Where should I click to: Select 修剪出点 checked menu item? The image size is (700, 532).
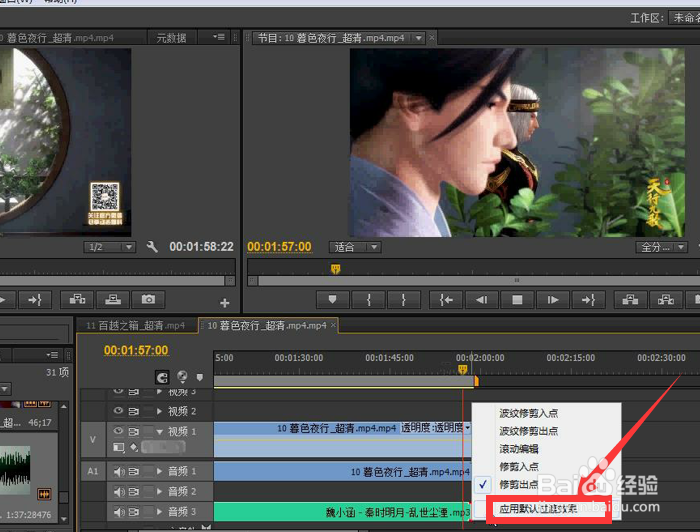pyautogui.click(x=519, y=485)
